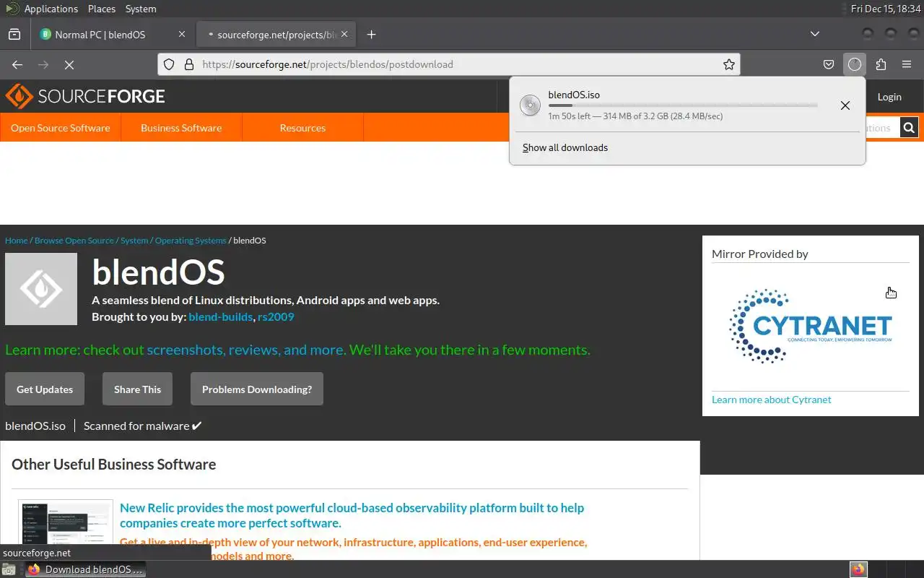
Task: Open the Applications menu
Action: [51, 9]
